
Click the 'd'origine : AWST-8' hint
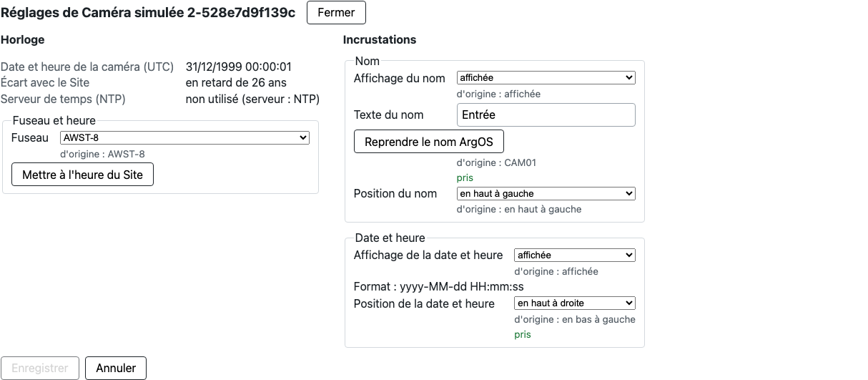pos(102,154)
